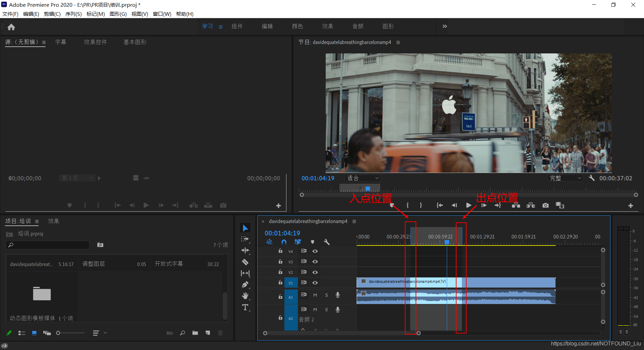
Task: Switch to 效果 tab beside Project panel
Action: pos(54,221)
